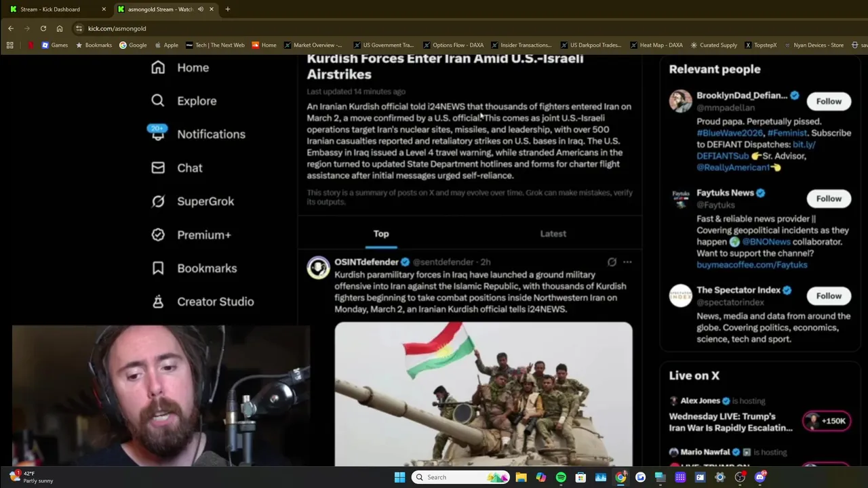Click the #BlueWave2026 hashtag
868x488 pixels.
point(730,133)
